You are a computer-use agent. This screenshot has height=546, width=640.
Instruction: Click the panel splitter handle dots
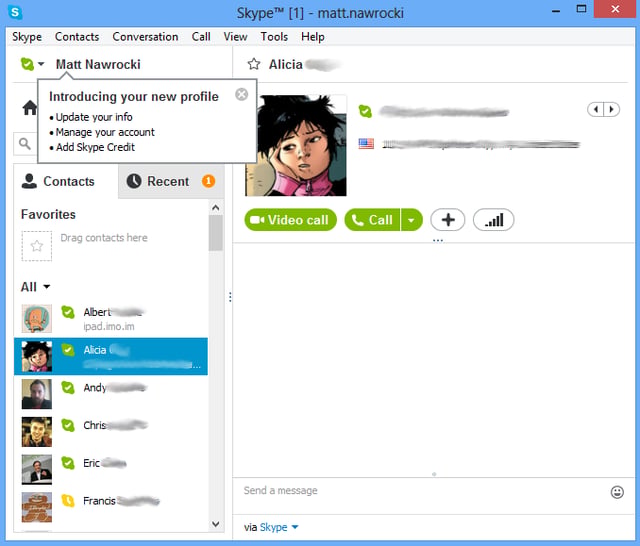tap(230, 297)
